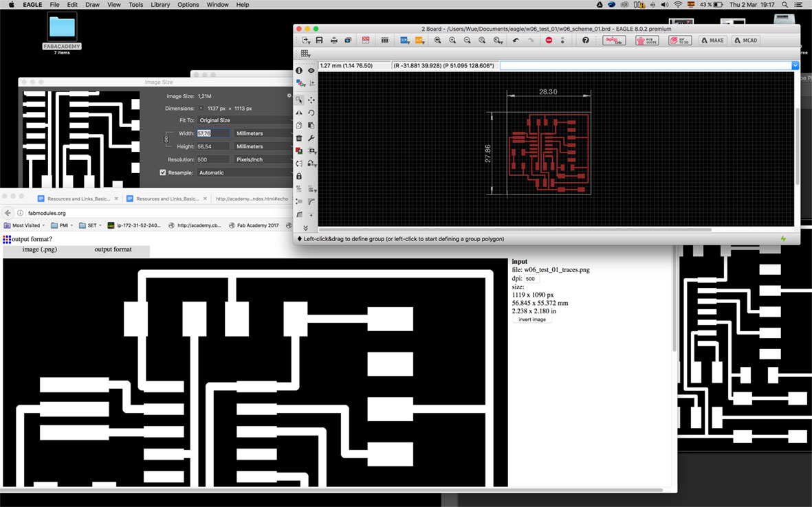Viewport: 812px width, 507px height.
Task: Open the CAM processor icon in EAGLE
Action: [x=348, y=41]
